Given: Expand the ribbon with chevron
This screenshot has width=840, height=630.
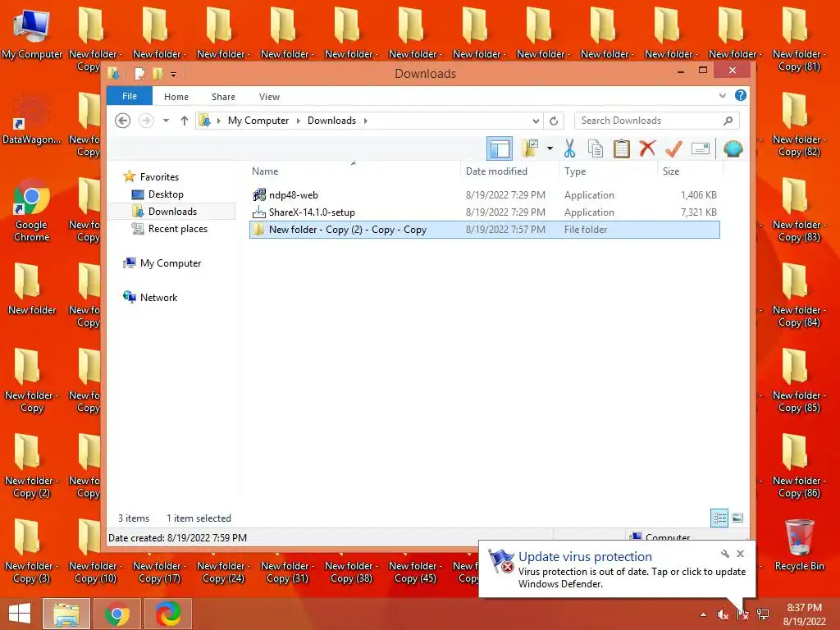Looking at the screenshot, I should (722, 96).
